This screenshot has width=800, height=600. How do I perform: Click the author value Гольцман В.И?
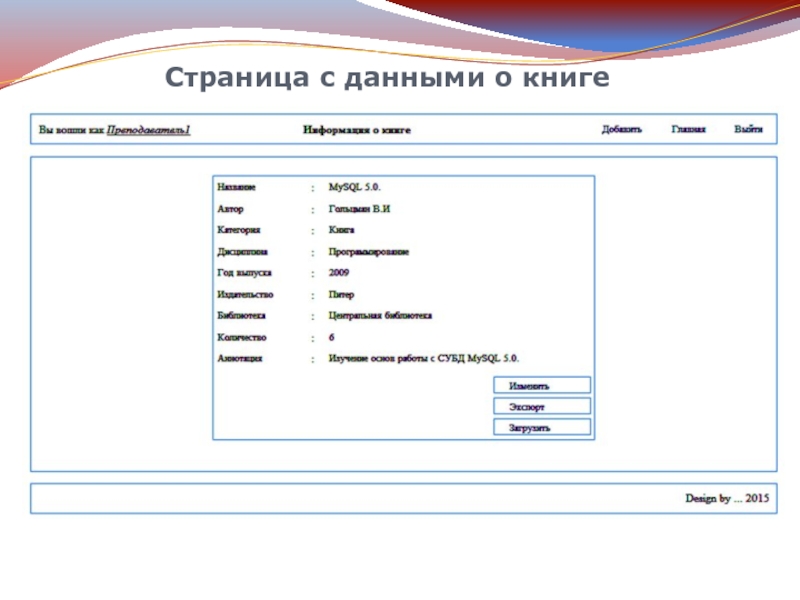click(x=359, y=209)
